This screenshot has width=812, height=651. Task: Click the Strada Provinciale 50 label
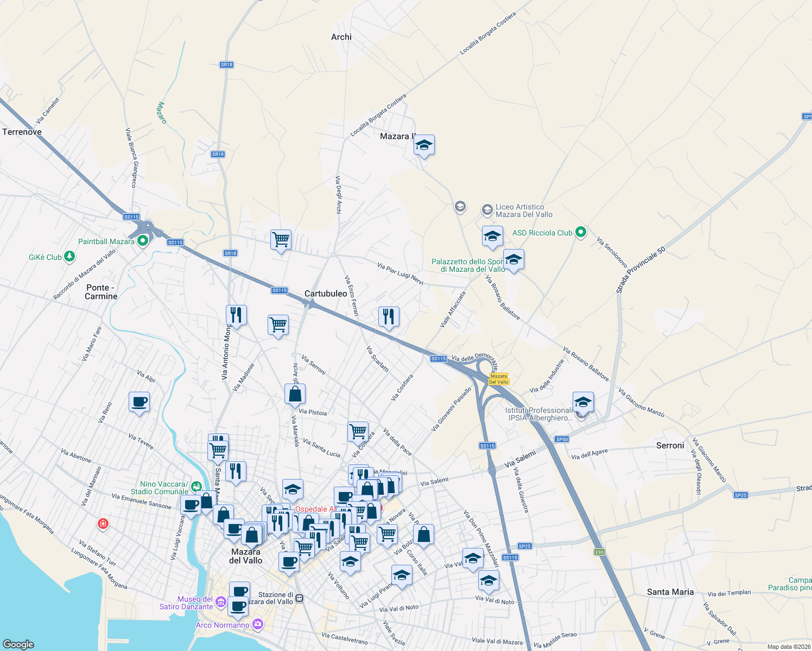click(640, 270)
